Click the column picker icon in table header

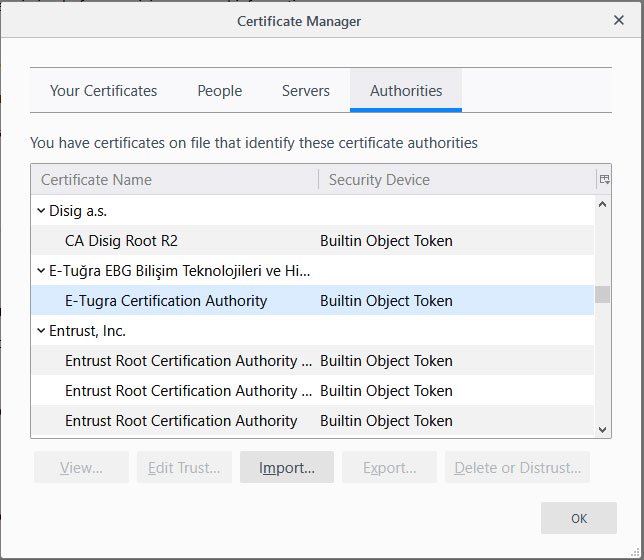coord(604,180)
